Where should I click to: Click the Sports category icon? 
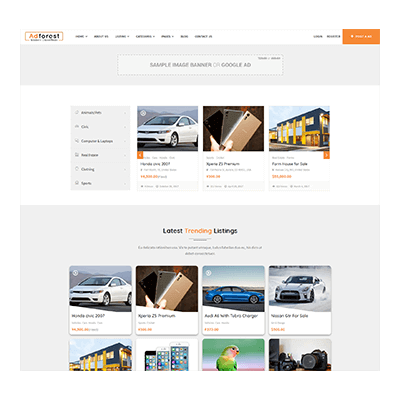(x=77, y=183)
